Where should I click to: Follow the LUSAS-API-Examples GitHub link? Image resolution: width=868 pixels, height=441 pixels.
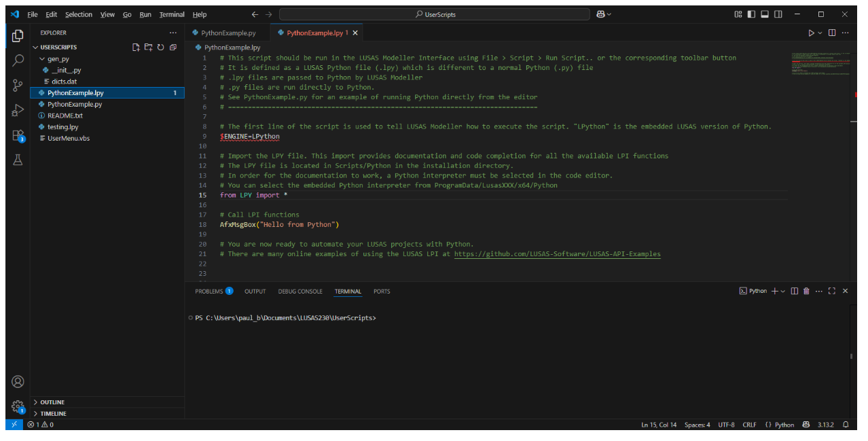(557, 254)
